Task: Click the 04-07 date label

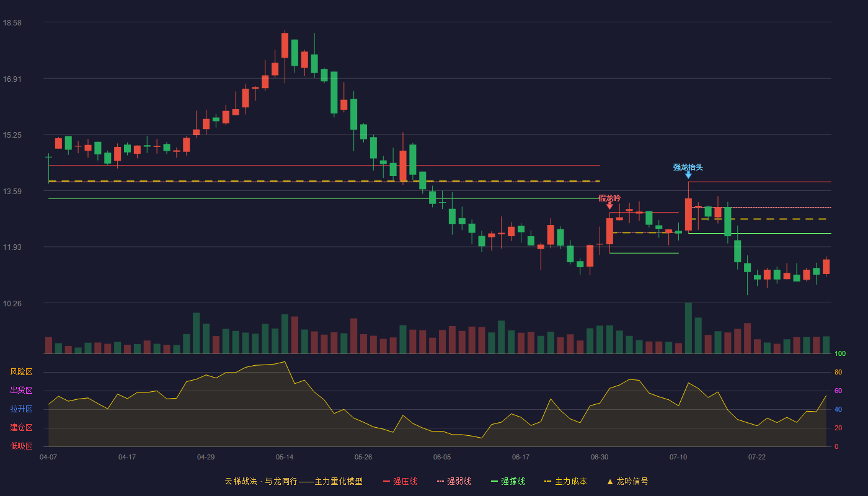Action: [x=48, y=457]
